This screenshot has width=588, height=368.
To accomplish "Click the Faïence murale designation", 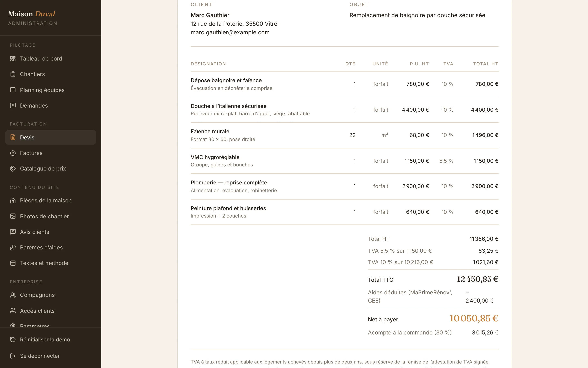I will click(x=210, y=131).
